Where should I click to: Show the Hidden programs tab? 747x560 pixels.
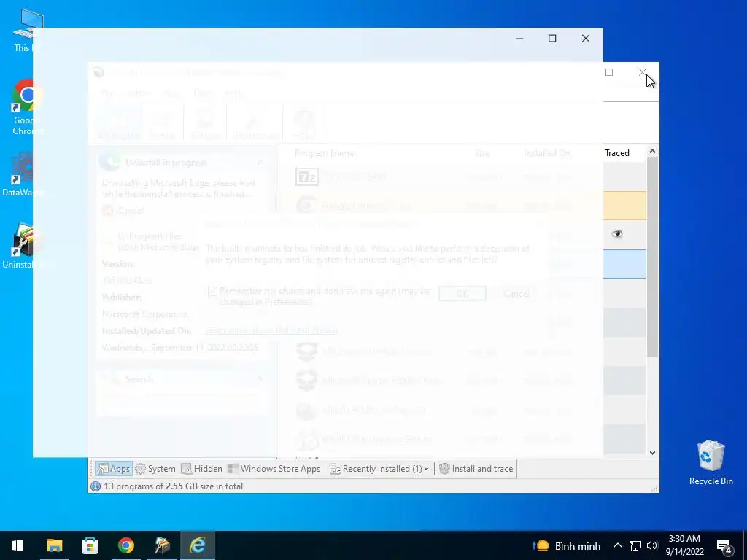coord(202,469)
